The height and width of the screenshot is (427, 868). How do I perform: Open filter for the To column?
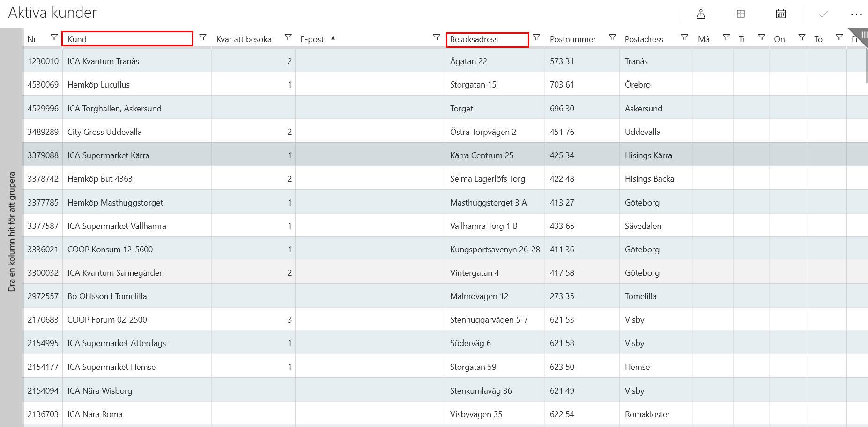click(x=839, y=37)
